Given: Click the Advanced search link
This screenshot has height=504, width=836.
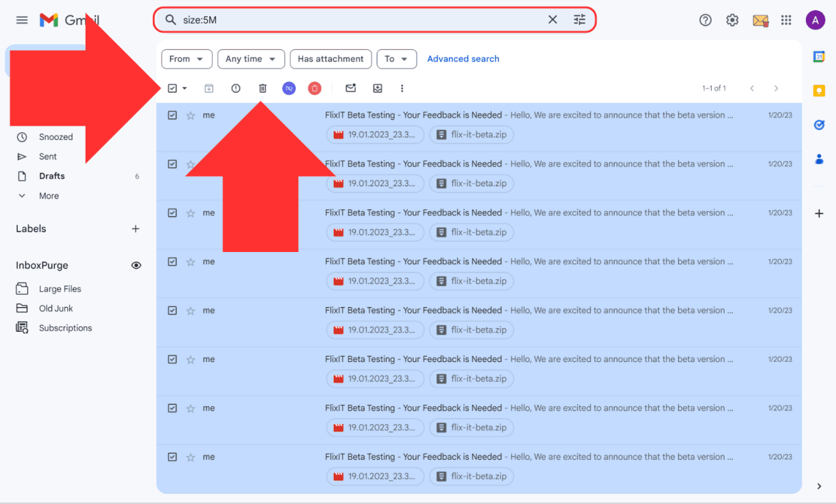Looking at the screenshot, I should tap(463, 59).
